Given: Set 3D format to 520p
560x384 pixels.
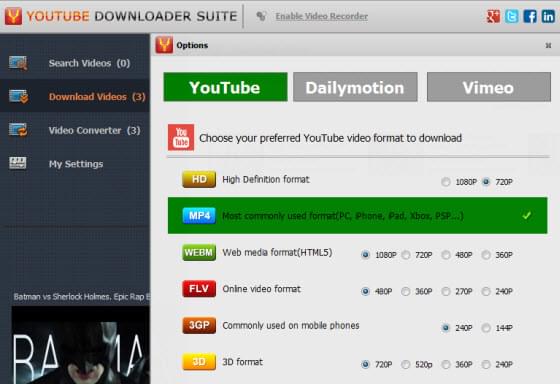Looking at the screenshot, I should pos(405,364).
